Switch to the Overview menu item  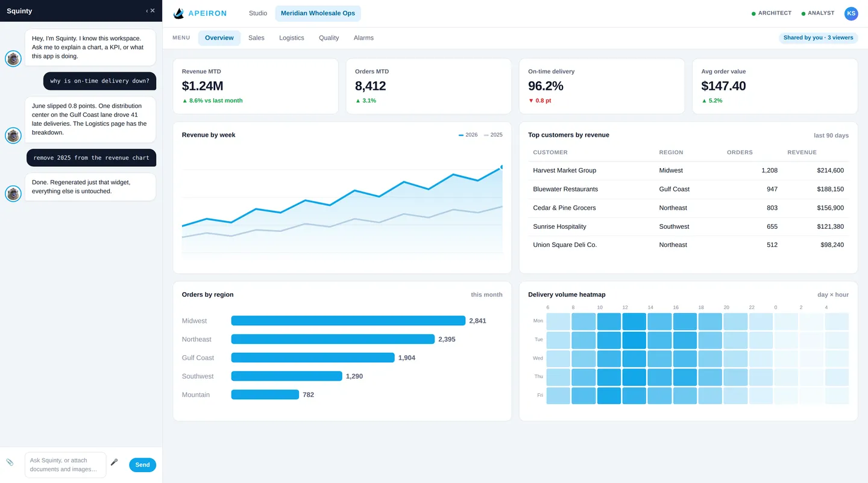219,38
